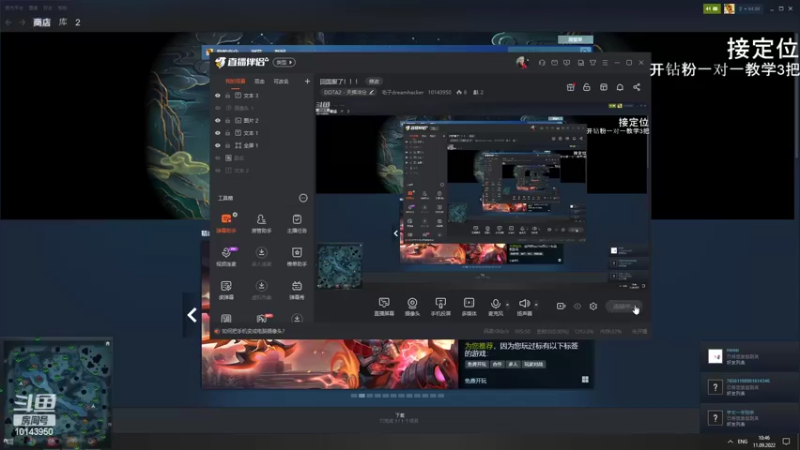This screenshot has width=800, height=450.
Task: Switch to third scene tab
Action: point(281,81)
